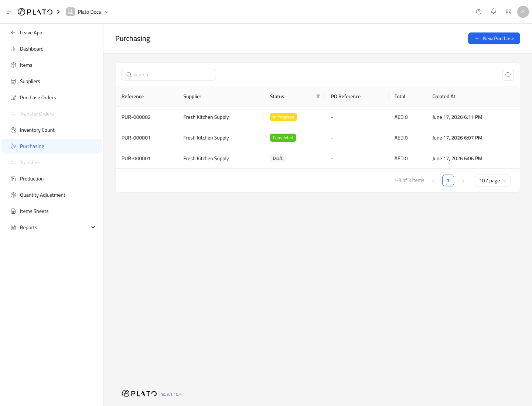Viewport: 532px width, 406px height.
Task: Go to Items menu entry
Action: click(x=52, y=65)
